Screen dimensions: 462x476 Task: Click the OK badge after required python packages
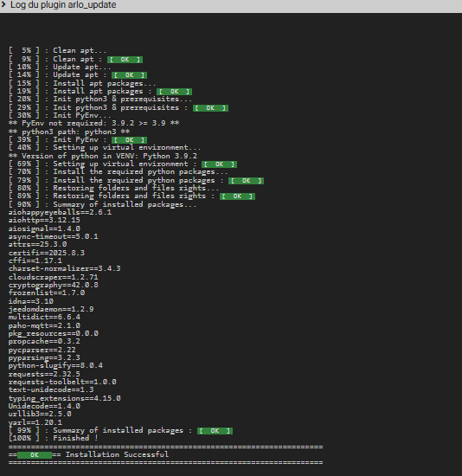(x=247, y=181)
